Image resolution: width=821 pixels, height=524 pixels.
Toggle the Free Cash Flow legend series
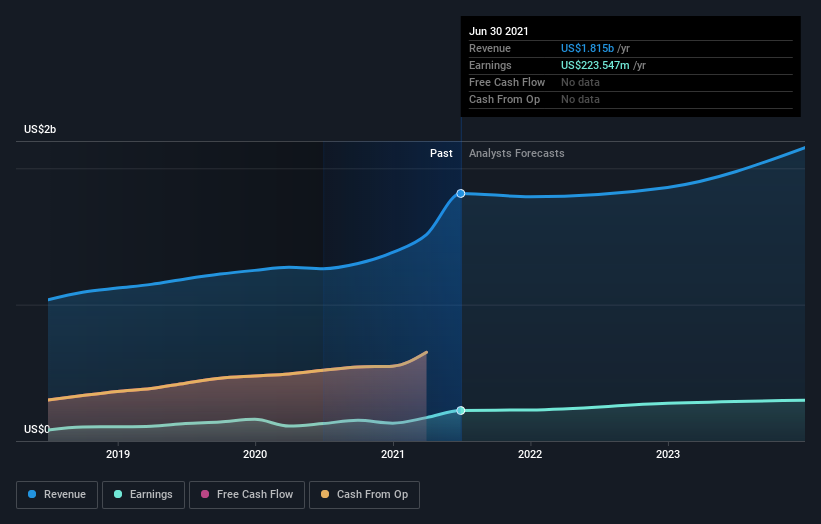(x=247, y=495)
